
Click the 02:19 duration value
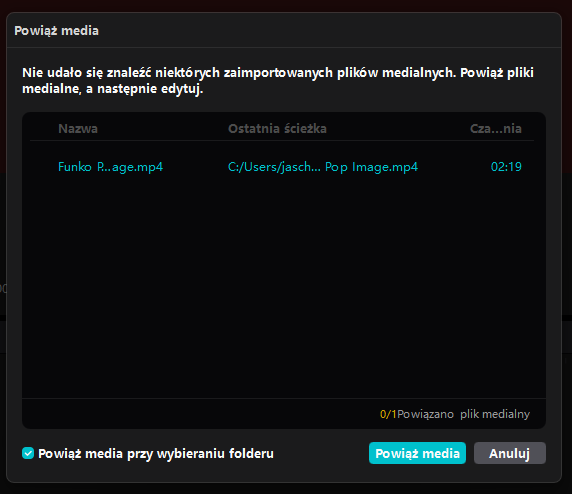pyautogui.click(x=506, y=167)
